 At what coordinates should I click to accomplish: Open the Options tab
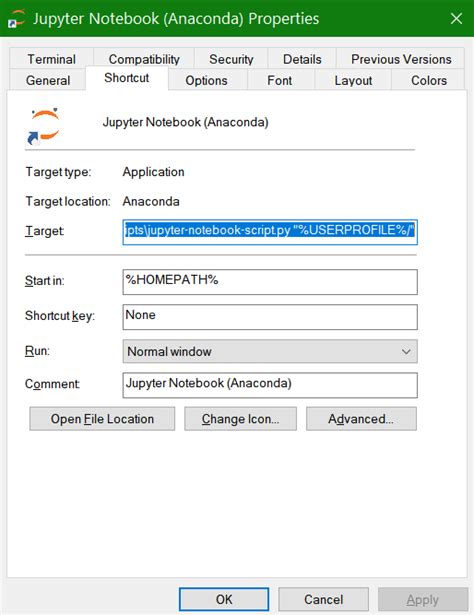click(206, 80)
